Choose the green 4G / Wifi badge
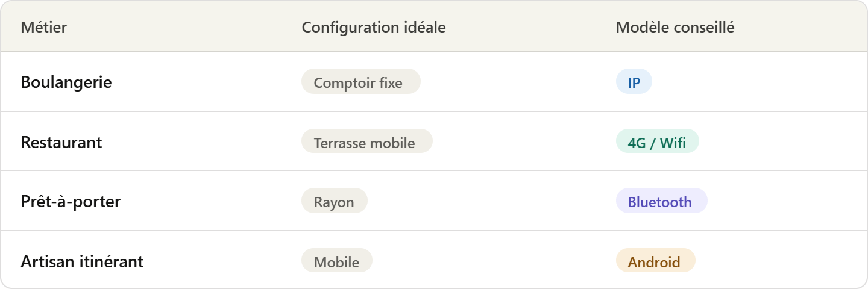 (657, 142)
